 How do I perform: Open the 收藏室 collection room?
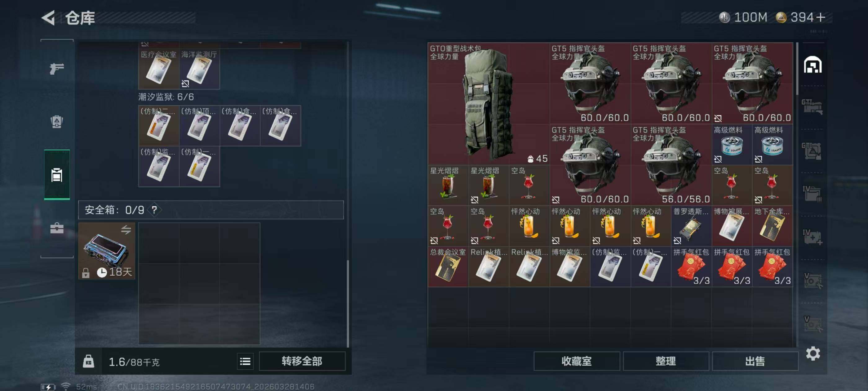pos(577,361)
